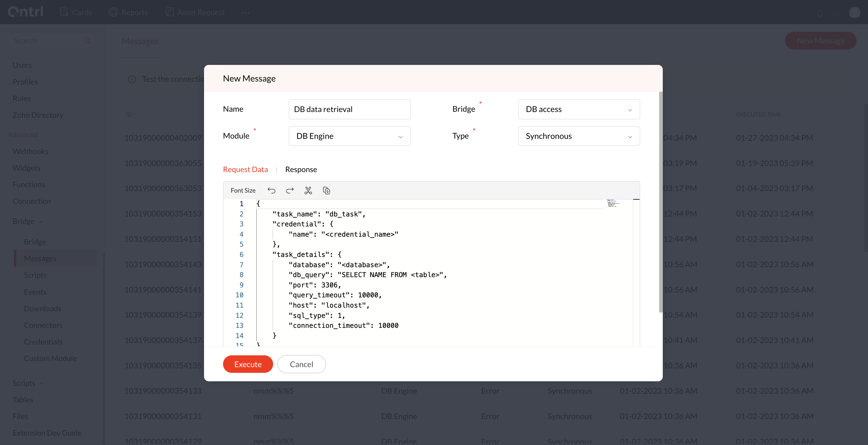Click the three-dots more menu in header
This screenshot has height=445, width=868.
coord(245,12)
